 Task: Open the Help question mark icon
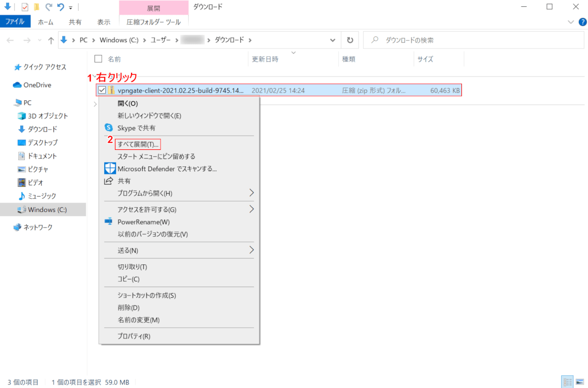[x=583, y=22]
